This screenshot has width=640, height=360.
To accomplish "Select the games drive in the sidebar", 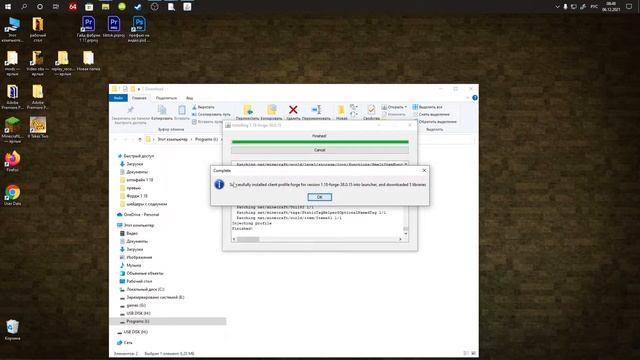I will (x=136, y=305).
